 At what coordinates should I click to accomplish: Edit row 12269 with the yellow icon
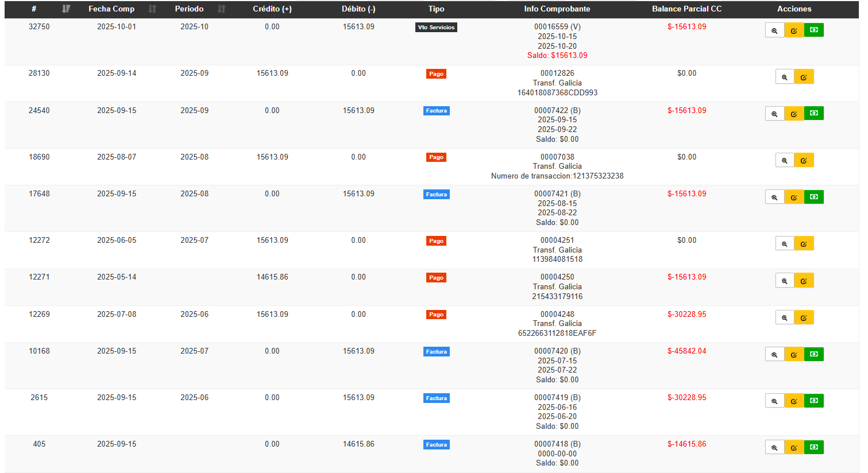click(x=804, y=317)
